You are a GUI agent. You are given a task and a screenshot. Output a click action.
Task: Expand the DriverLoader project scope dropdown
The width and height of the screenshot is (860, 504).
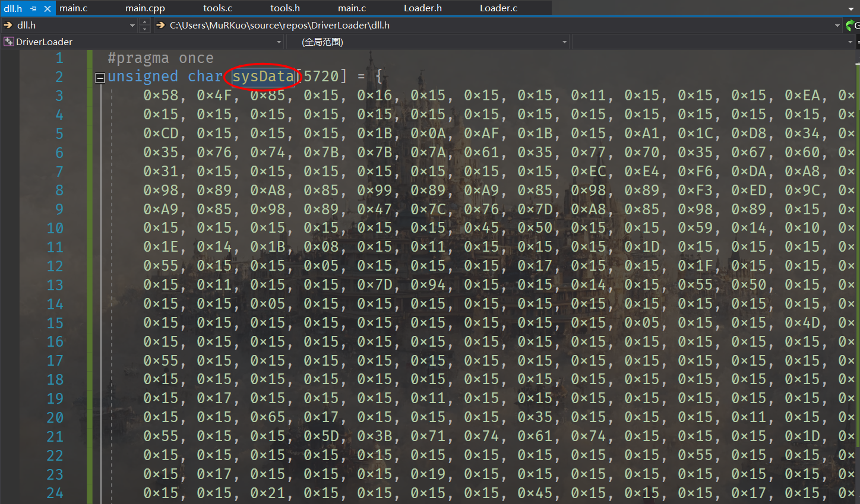click(279, 42)
